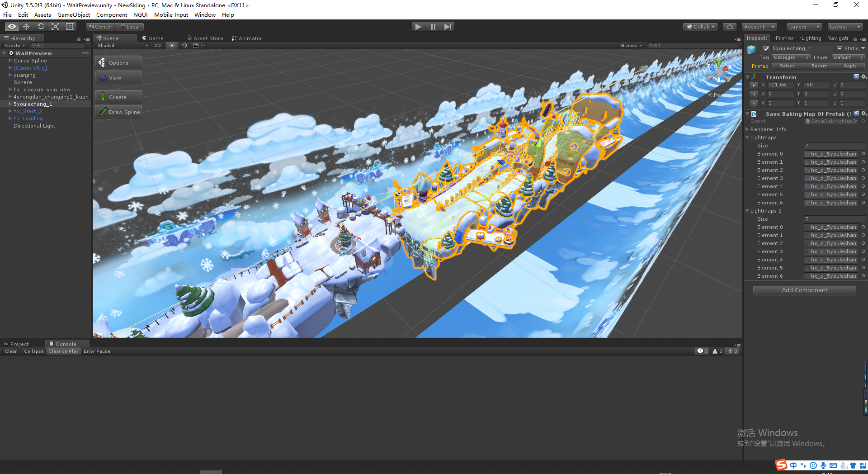The height and width of the screenshot is (474, 868).
Task: Open the Transform component gear settings icon
Action: click(x=864, y=77)
